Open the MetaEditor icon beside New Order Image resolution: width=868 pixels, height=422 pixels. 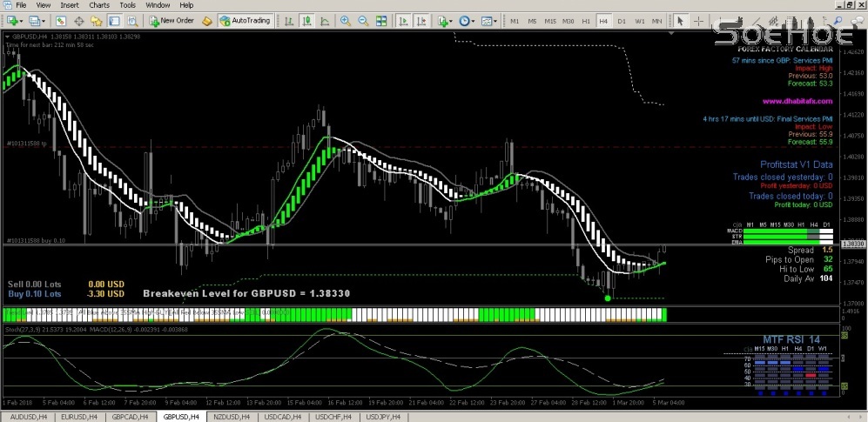[206, 20]
